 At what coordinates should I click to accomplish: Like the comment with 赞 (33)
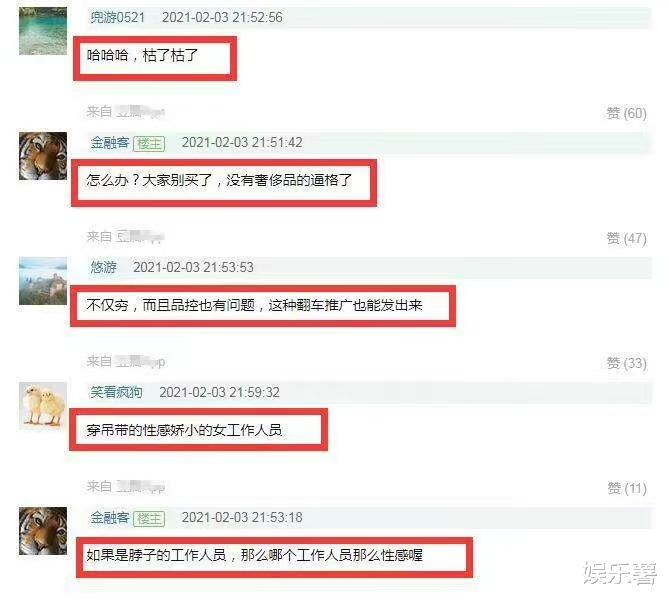[x=626, y=364]
